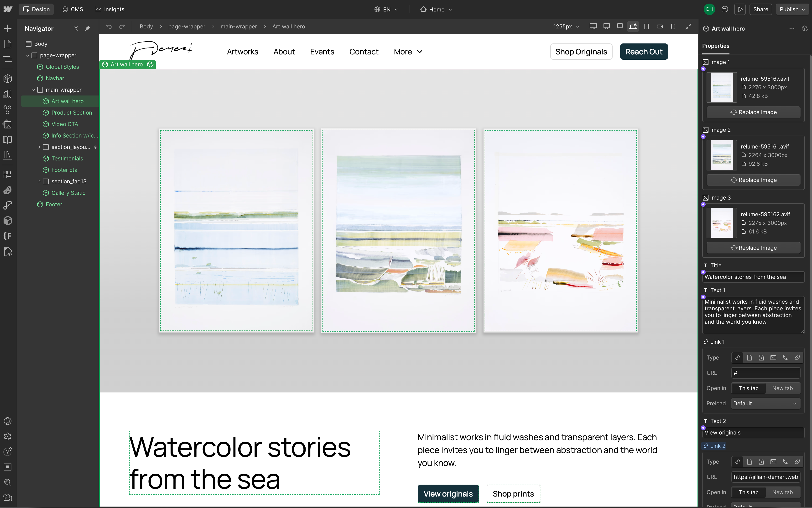Open the Variables droplets icon
The height and width of the screenshot is (508, 812).
[7, 109]
